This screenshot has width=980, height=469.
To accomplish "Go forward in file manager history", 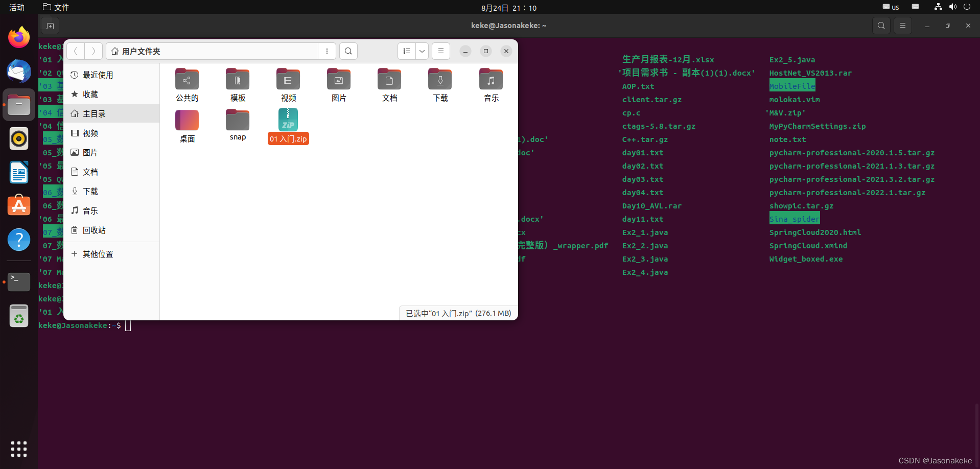I will click(x=94, y=51).
